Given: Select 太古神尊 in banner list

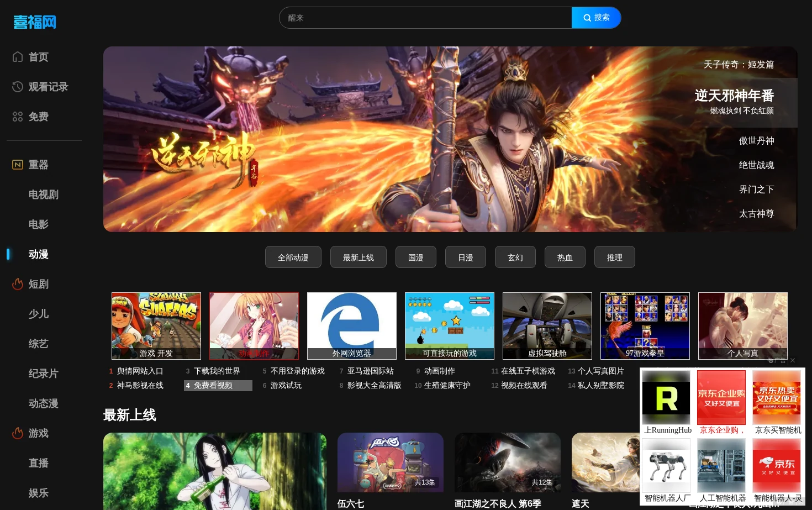Looking at the screenshot, I should coord(756,214).
